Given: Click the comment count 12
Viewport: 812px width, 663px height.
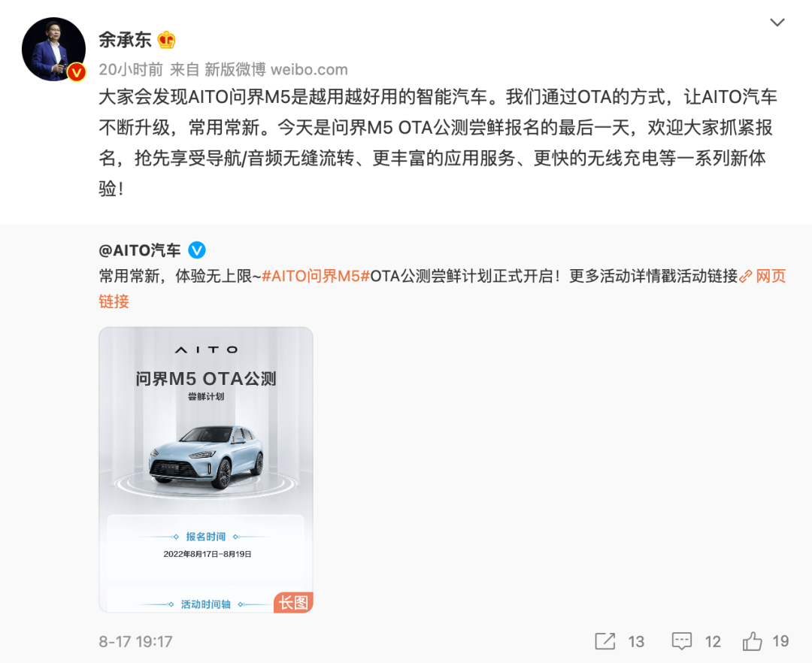Looking at the screenshot, I should click(713, 642).
